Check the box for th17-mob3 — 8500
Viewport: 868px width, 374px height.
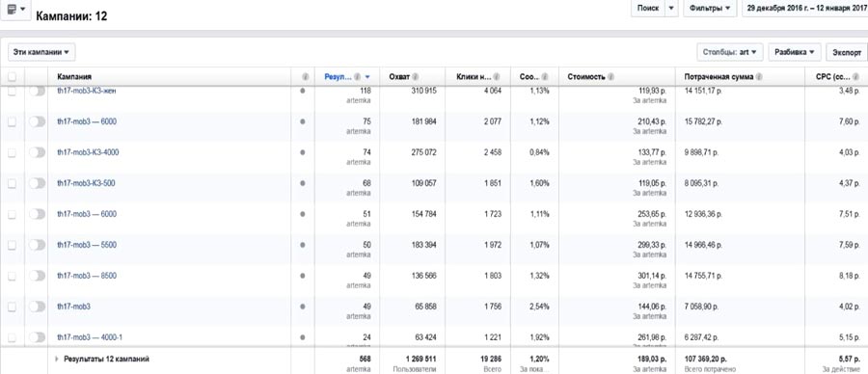pos(13,276)
